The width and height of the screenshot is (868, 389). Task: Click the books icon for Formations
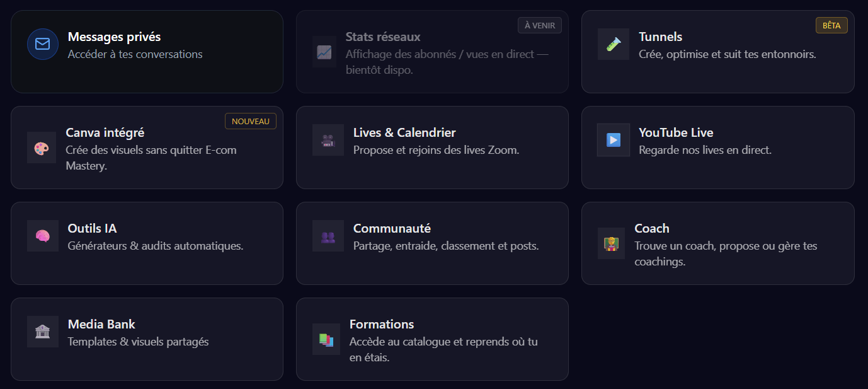326,340
